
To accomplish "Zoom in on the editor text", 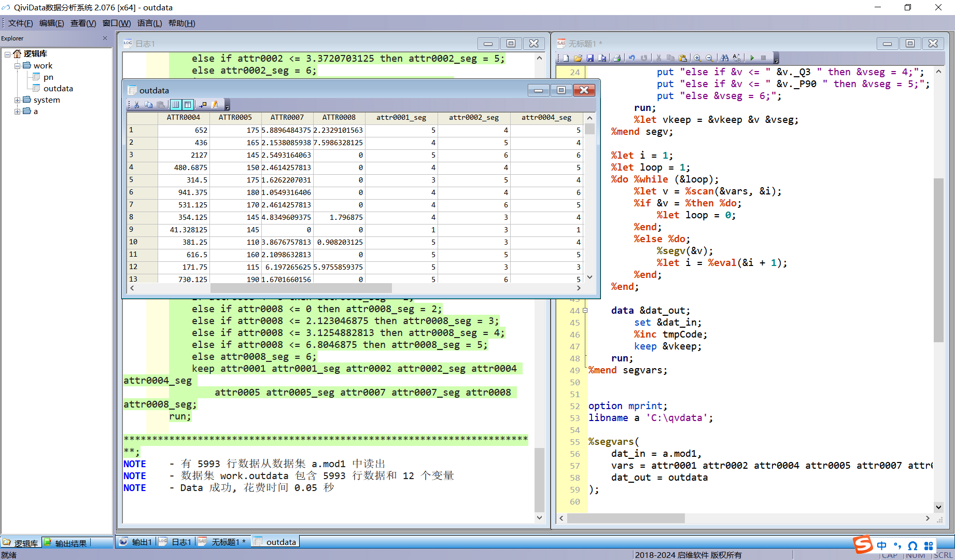I will click(x=697, y=58).
